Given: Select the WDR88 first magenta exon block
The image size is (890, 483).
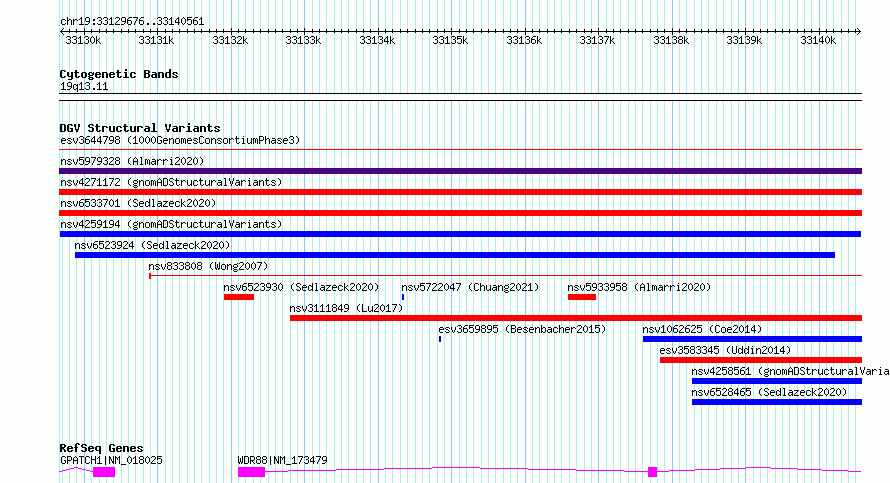Looking at the screenshot, I should (251, 472).
